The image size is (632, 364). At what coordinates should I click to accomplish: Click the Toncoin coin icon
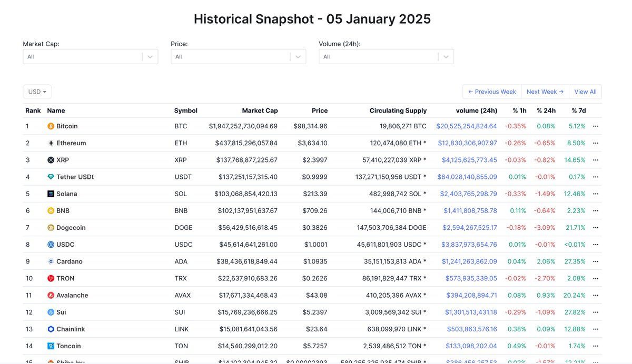(51, 346)
